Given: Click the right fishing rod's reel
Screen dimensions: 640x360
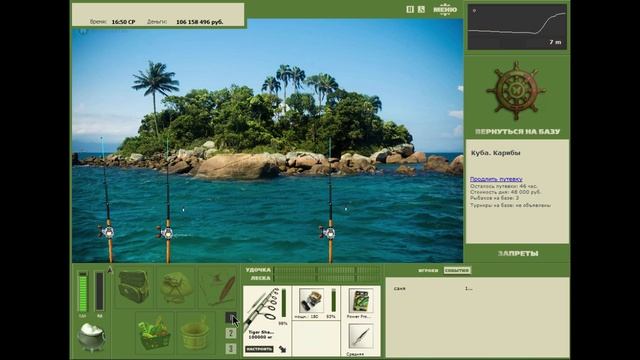Looking at the screenshot, I should point(328,233).
